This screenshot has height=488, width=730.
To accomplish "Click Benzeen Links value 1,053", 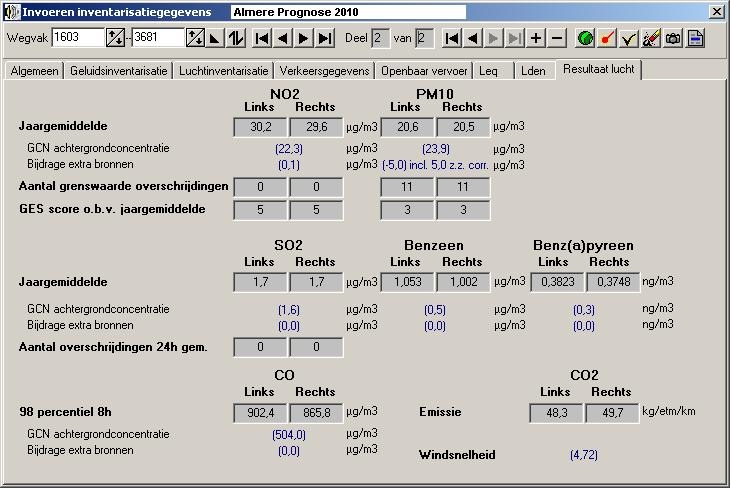I will (407, 282).
